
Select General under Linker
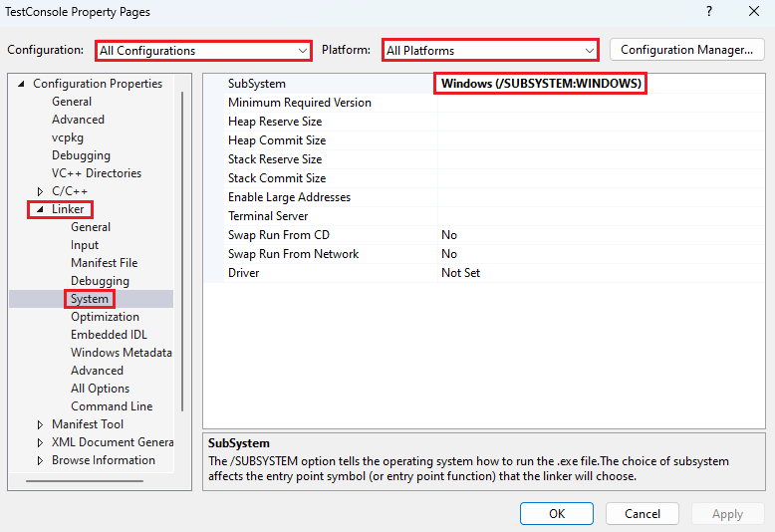(91, 227)
